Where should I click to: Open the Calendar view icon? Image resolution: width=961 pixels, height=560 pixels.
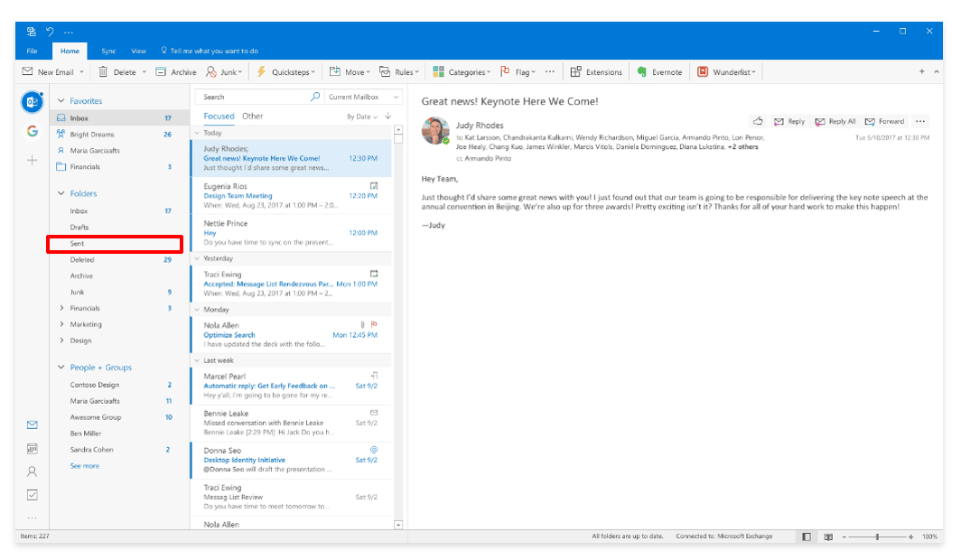point(32,448)
